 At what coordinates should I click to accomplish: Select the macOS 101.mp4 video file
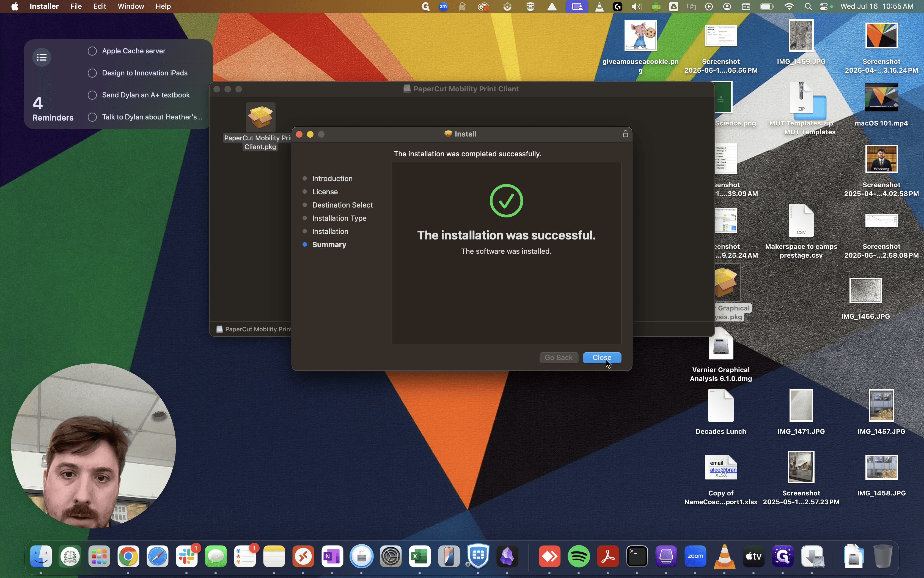[x=881, y=97]
